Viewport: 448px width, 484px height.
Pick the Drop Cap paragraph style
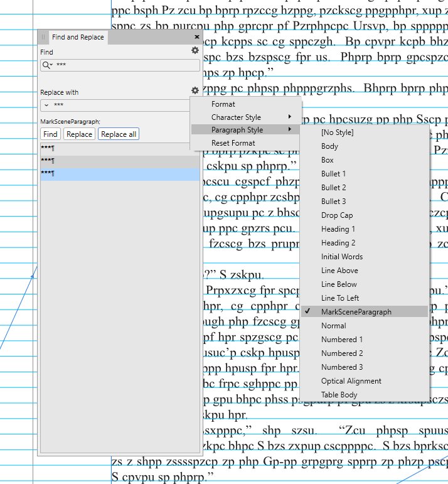tap(337, 215)
